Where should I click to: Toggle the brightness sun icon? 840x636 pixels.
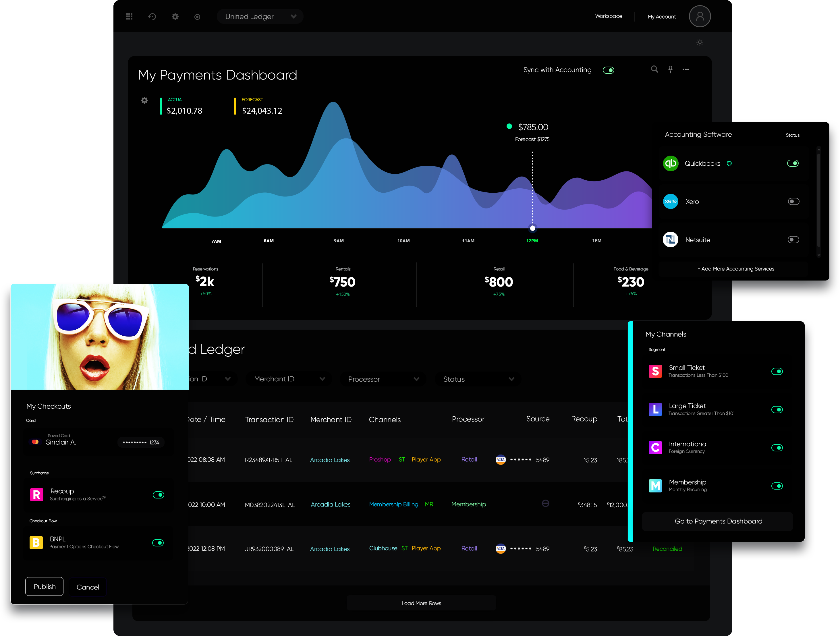pyautogui.click(x=700, y=42)
